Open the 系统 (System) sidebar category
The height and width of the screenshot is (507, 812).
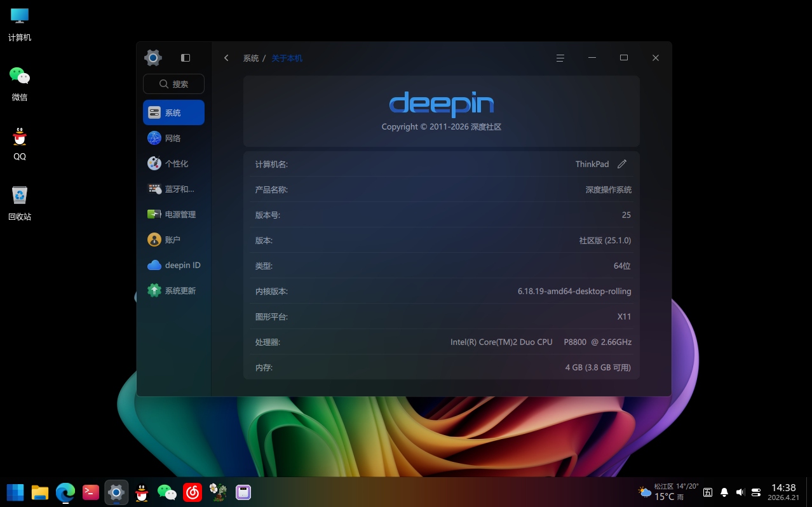(x=173, y=112)
